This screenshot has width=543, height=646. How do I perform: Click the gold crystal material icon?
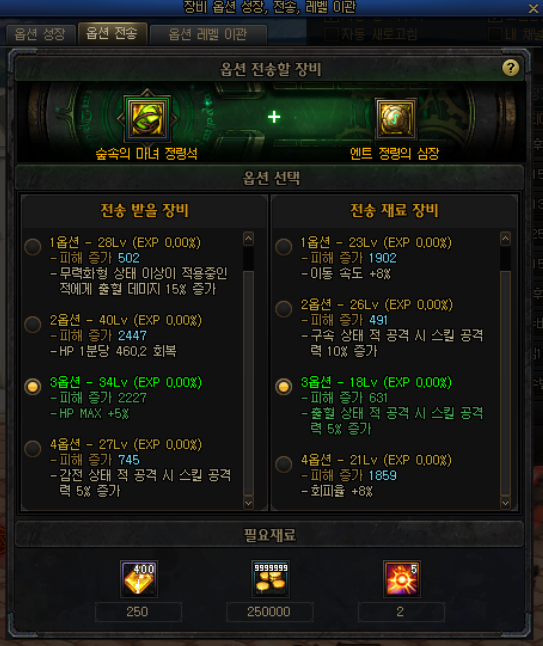(x=139, y=578)
